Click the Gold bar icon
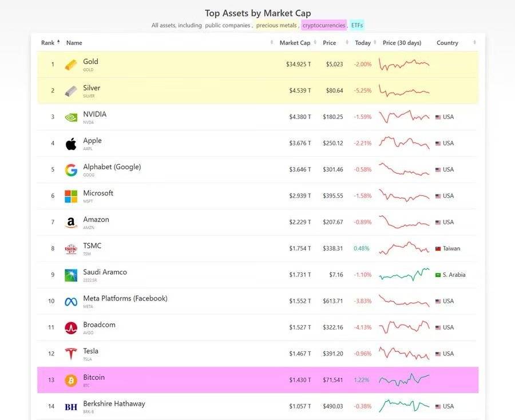The width and height of the screenshot is (515, 420). [x=71, y=65]
